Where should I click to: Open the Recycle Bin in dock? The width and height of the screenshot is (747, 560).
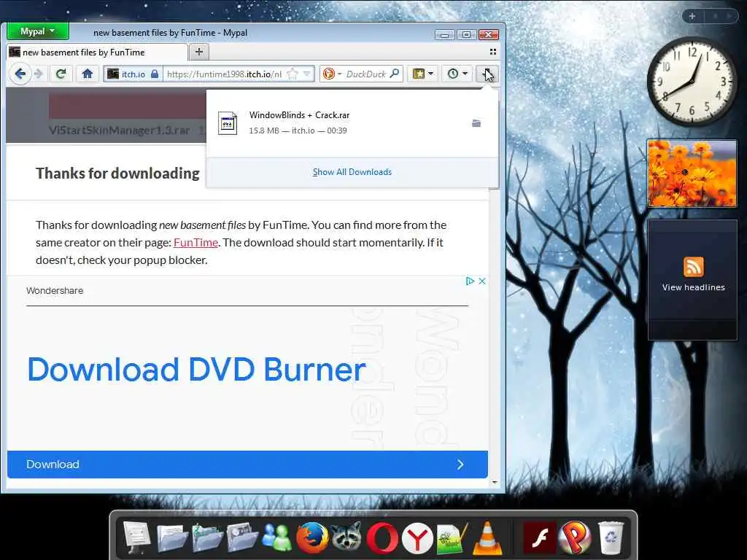click(611, 538)
